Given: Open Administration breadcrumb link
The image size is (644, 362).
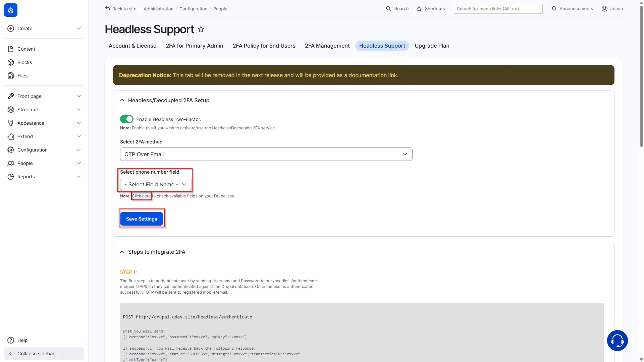Looking at the screenshot, I should click(x=159, y=9).
